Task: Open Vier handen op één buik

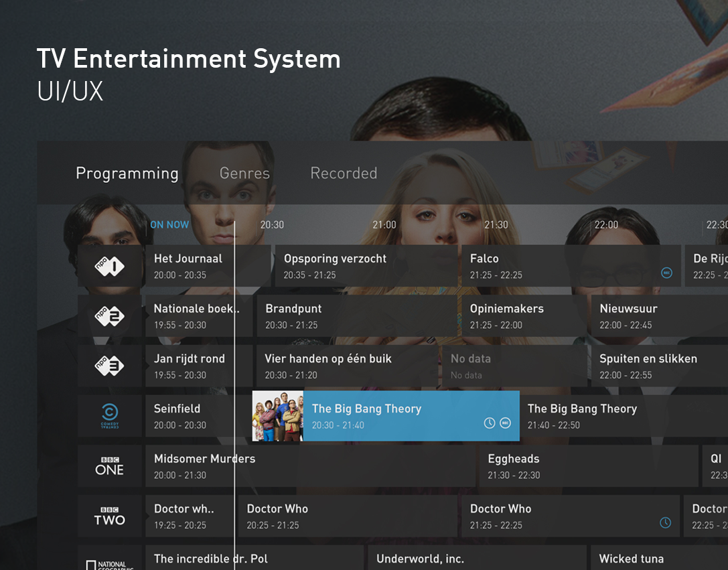Action: [x=348, y=366]
